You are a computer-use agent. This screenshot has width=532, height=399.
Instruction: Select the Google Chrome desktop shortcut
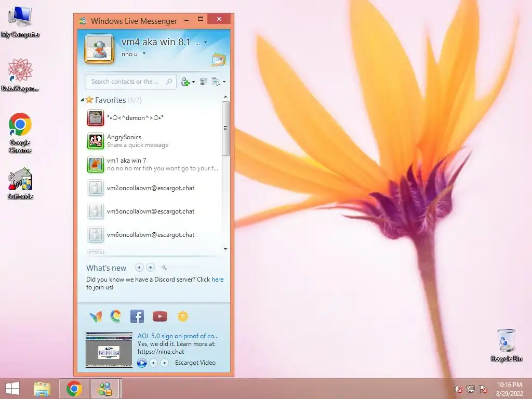pyautogui.click(x=20, y=132)
